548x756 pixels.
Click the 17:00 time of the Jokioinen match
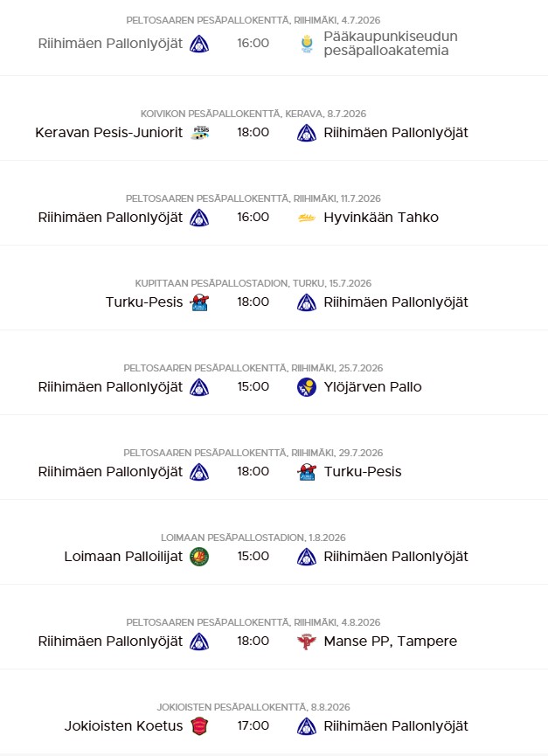tap(253, 726)
